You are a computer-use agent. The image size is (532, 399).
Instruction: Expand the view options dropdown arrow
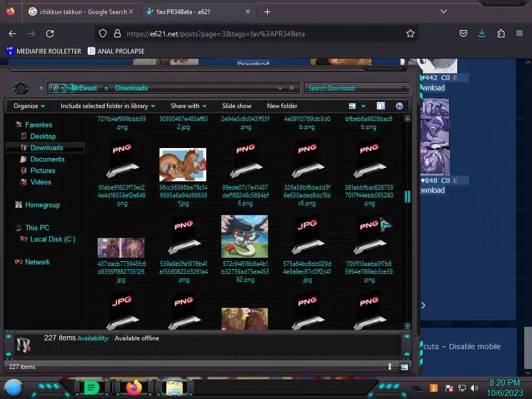pos(363,106)
